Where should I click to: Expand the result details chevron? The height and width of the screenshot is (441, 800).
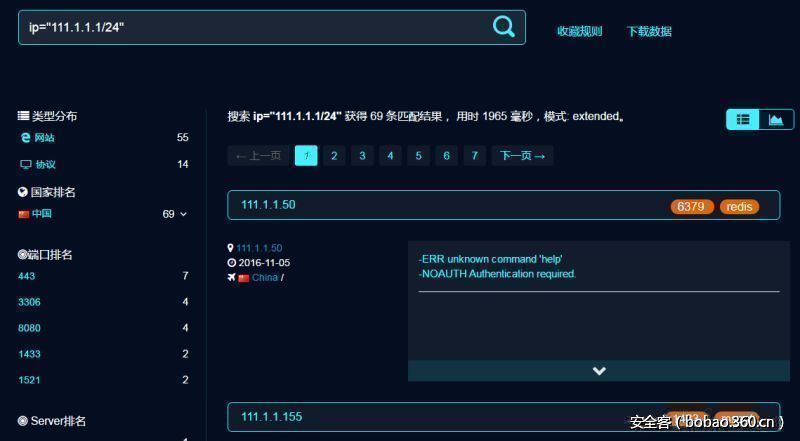pyautogui.click(x=599, y=371)
